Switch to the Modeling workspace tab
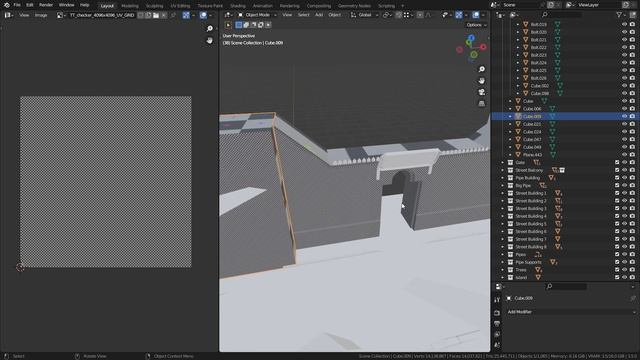Image resolution: width=640 pixels, height=360 pixels. pos(130,6)
